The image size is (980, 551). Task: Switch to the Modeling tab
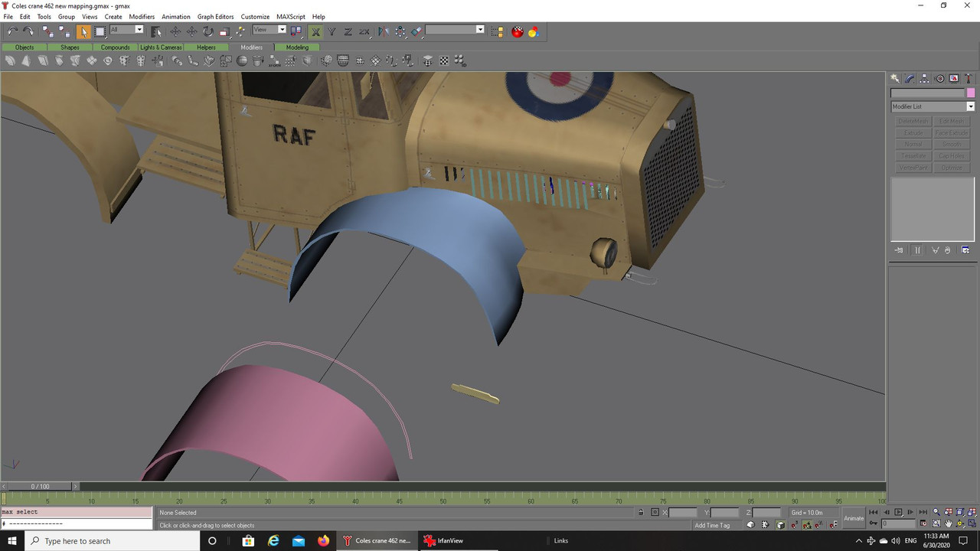click(297, 47)
